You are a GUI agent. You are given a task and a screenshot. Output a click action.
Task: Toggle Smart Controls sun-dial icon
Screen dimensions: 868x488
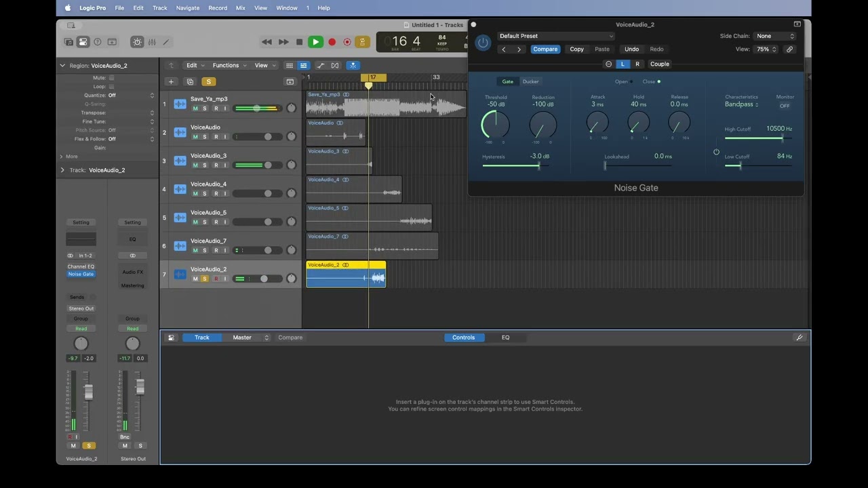pyautogui.click(x=137, y=42)
